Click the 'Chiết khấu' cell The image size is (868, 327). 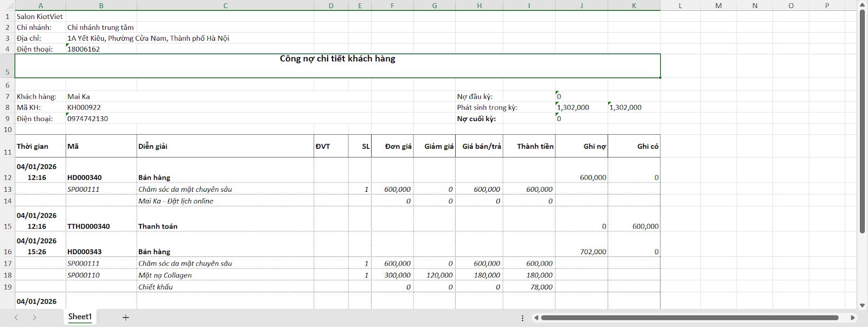point(225,287)
